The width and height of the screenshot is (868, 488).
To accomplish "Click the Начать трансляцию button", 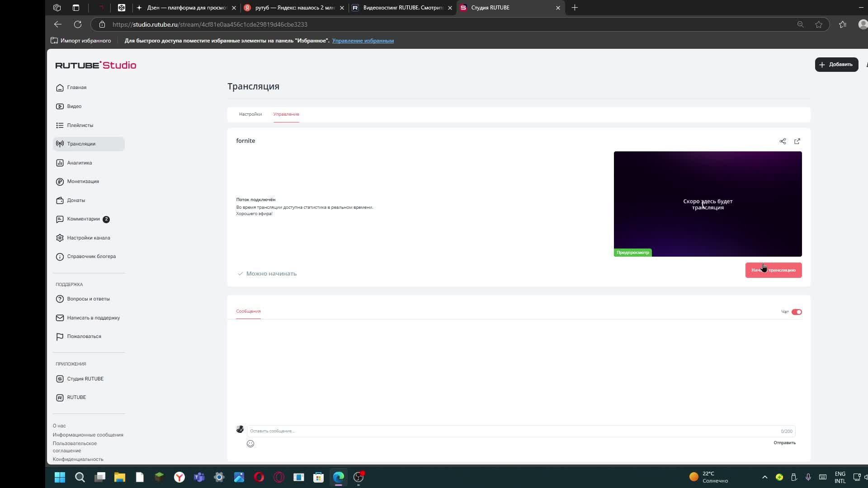I will [x=773, y=270].
